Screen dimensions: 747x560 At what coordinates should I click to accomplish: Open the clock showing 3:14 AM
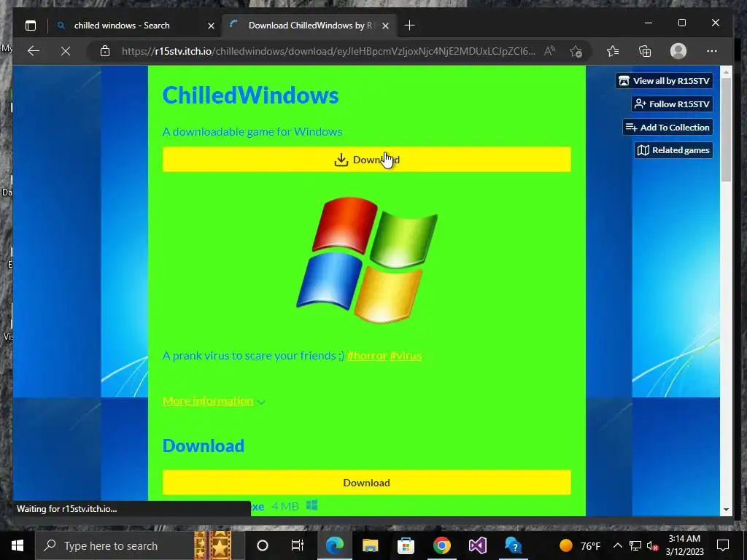coord(684,545)
